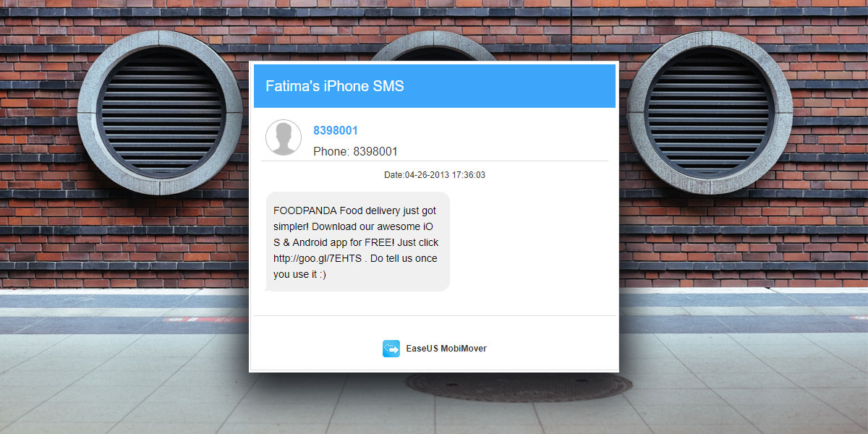Click blank white area right of bubble

point(532,242)
